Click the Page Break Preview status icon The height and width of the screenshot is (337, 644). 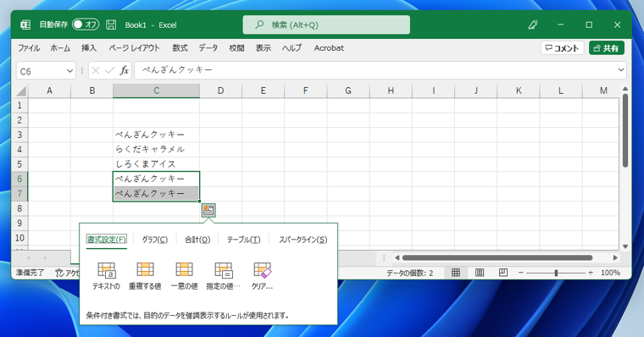(x=503, y=273)
